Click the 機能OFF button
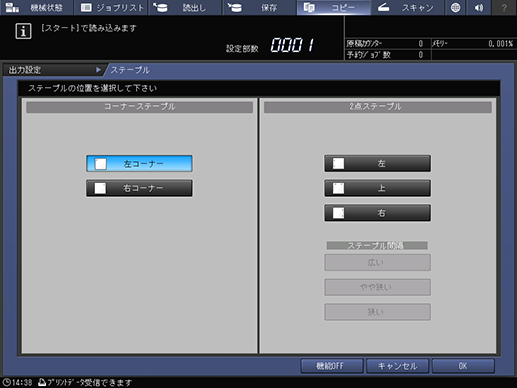Screen dimensions: 517x388 [x=332, y=366]
